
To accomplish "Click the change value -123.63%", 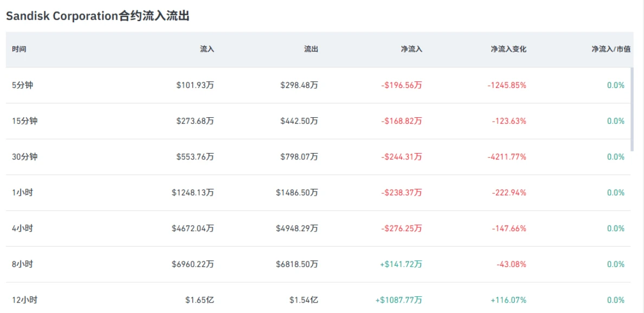I will tap(509, 121).
